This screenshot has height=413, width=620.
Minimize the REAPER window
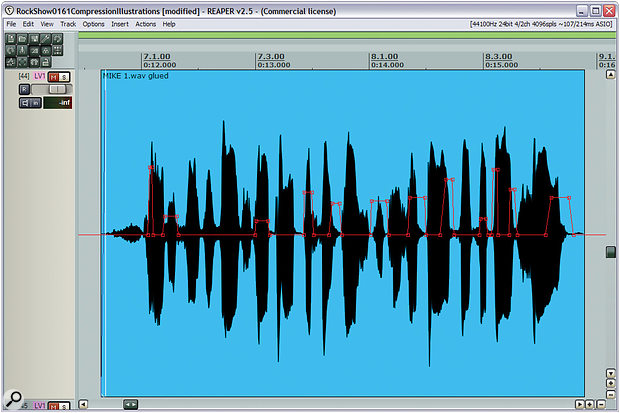click(581, 11)
